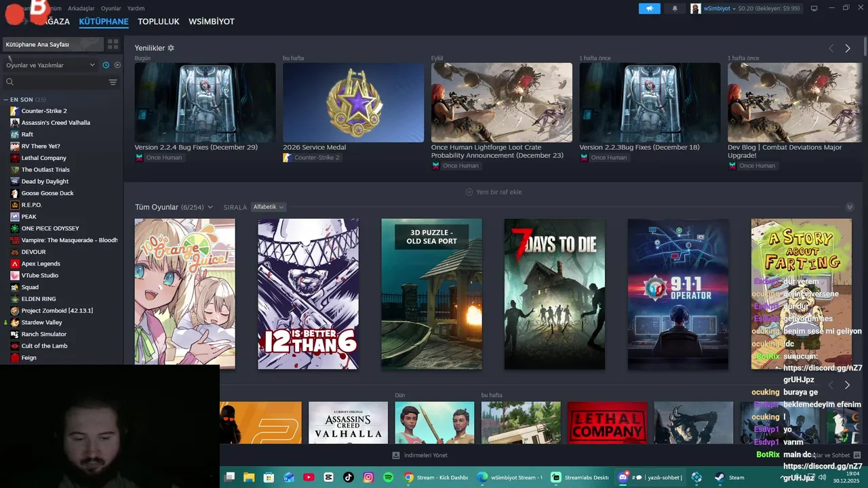Click the main window vertical scrollbar
Image resolution: width=868 pixels, height=488 pixels.
(865, 47)
